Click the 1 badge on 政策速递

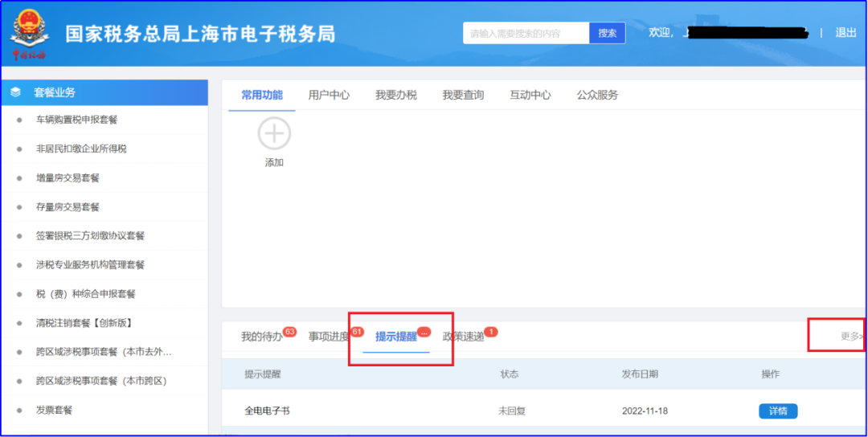click(x=491, y=331)
